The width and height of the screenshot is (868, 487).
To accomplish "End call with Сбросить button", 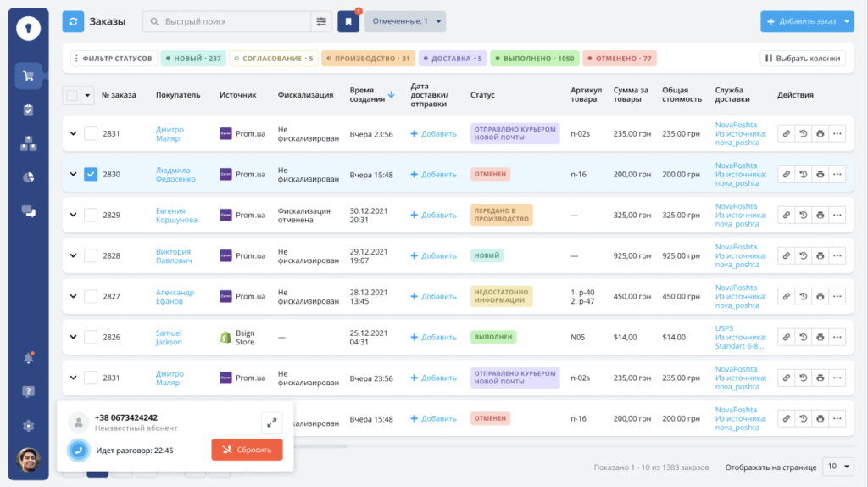I will [247, 450].
